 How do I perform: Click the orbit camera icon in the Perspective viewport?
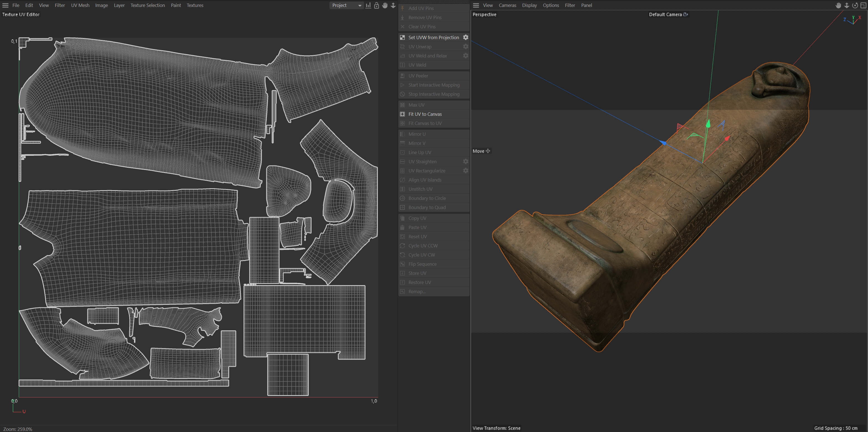coord(855,5)
